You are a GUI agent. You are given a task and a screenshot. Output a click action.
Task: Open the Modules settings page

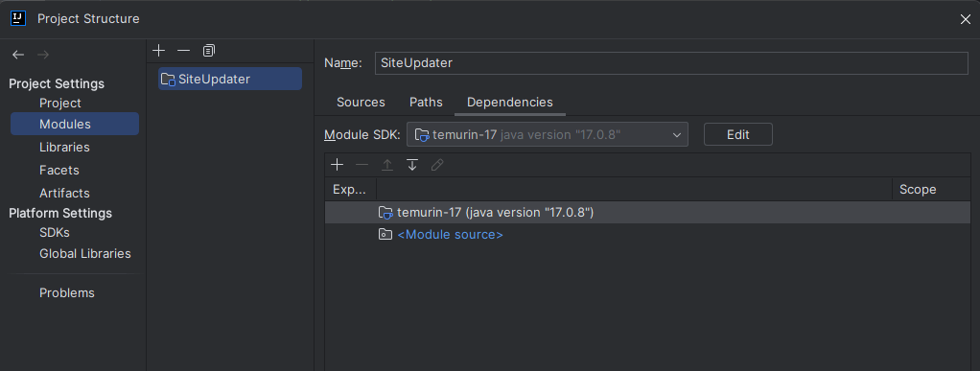[75, 124]
